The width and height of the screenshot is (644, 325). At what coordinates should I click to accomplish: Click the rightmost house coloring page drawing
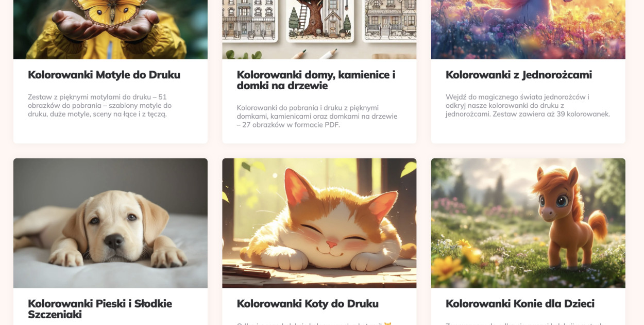tap(390, 20)
